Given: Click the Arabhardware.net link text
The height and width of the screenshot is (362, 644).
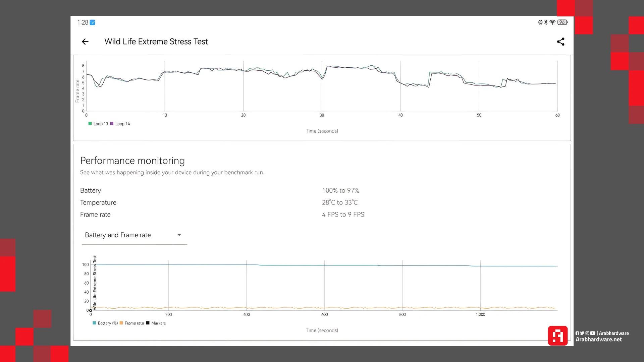Looking at the screenshot, I should click(599, 340).
